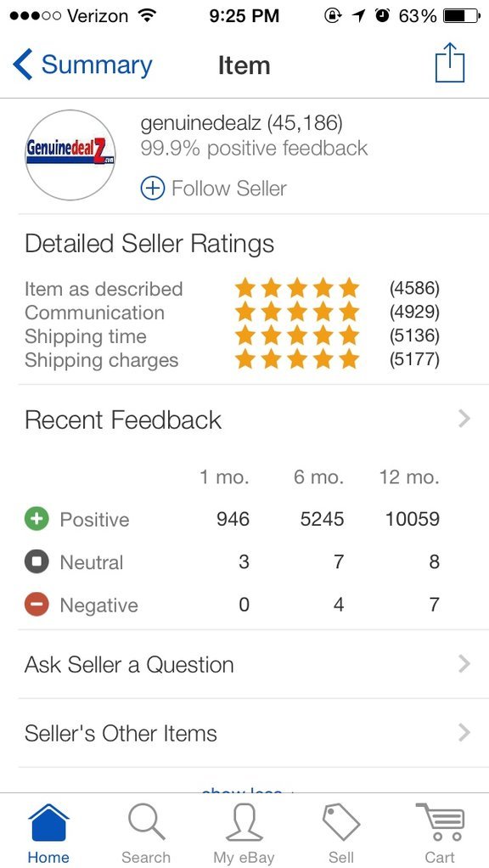Select the 12 mo. positive count 10059
This screenshot has height=868, width=489.
(412, 519)
